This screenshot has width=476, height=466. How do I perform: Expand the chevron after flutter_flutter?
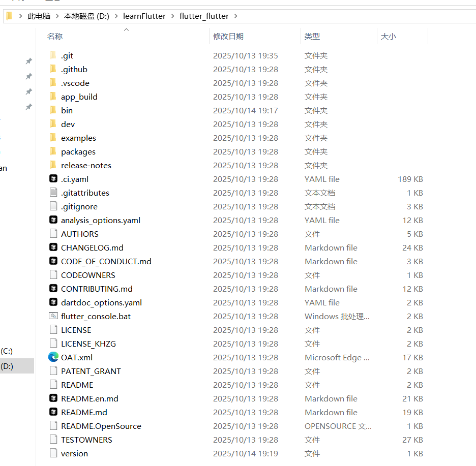click(236, 16)
